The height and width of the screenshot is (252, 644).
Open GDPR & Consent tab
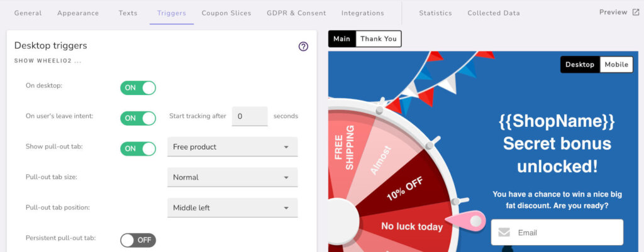[297, 13]
